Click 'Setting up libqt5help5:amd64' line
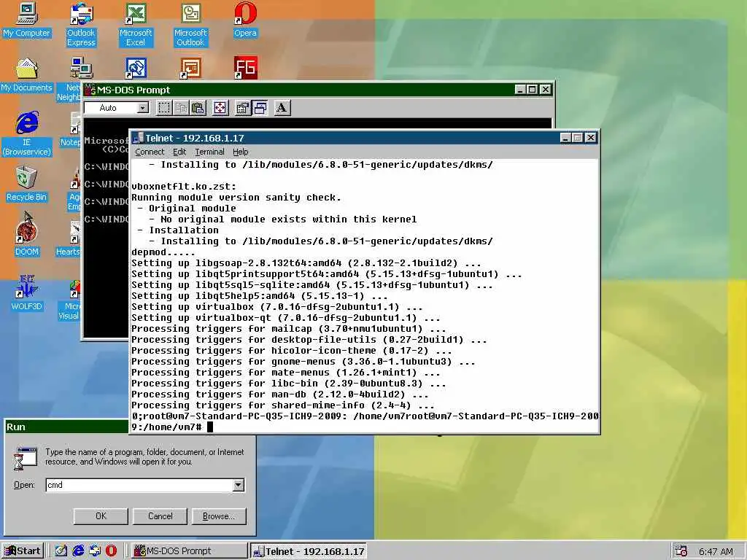747x560 pixels. [260, 296]
